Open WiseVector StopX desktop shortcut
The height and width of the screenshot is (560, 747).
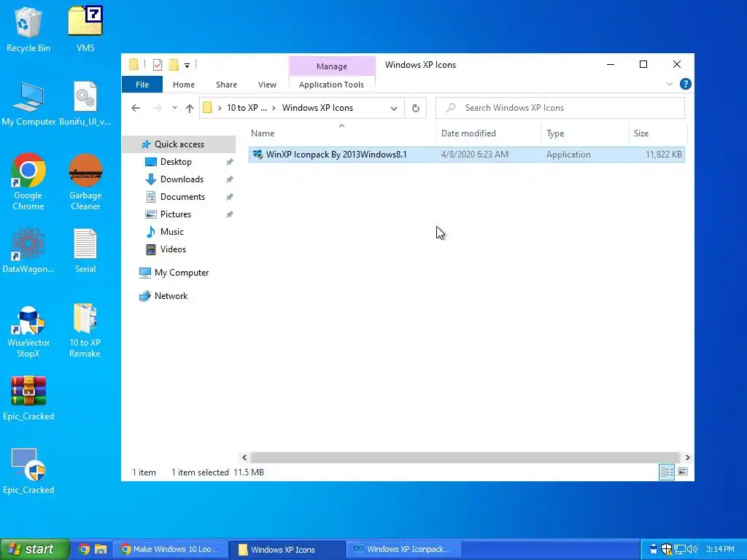[x=28, y=332]
